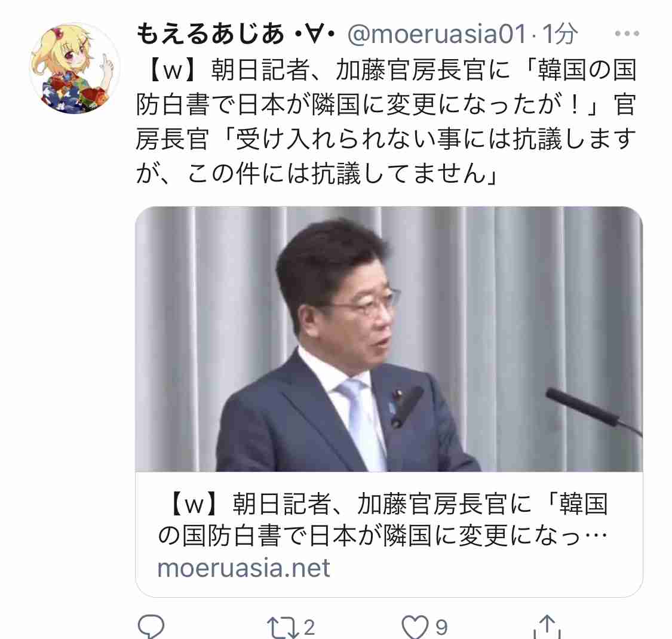Click the like count 9
Image resolution: width=672 pixels, height=639 pixels.
[x=441, y=628]
